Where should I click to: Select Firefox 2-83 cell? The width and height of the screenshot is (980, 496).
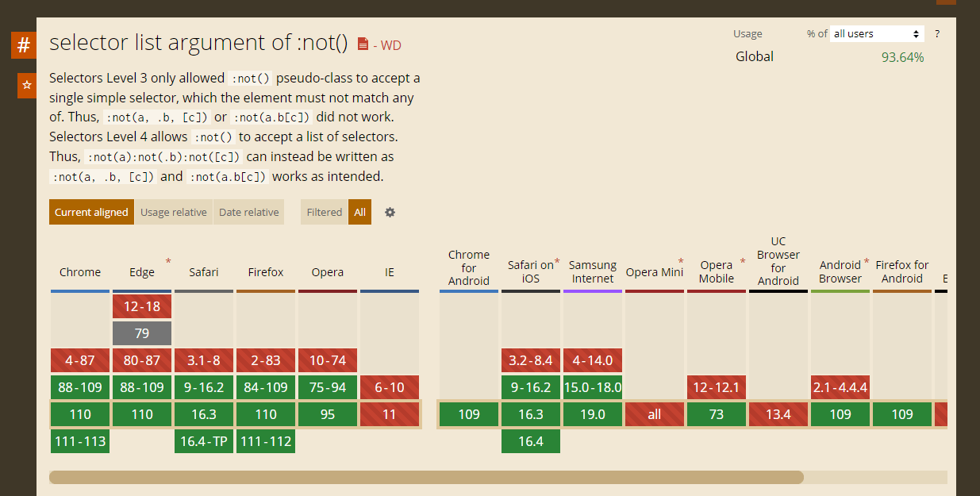point(266,360)
